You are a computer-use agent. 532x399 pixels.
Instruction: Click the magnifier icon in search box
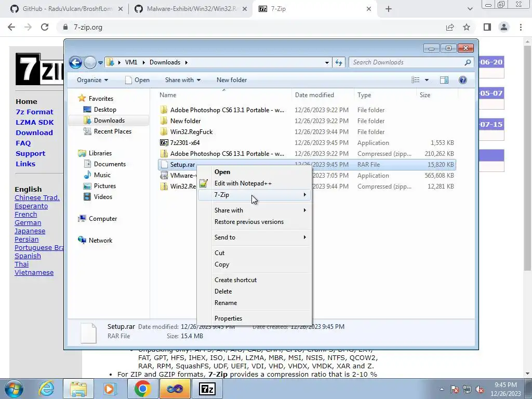pyautogui.click(x=468, y=62)
